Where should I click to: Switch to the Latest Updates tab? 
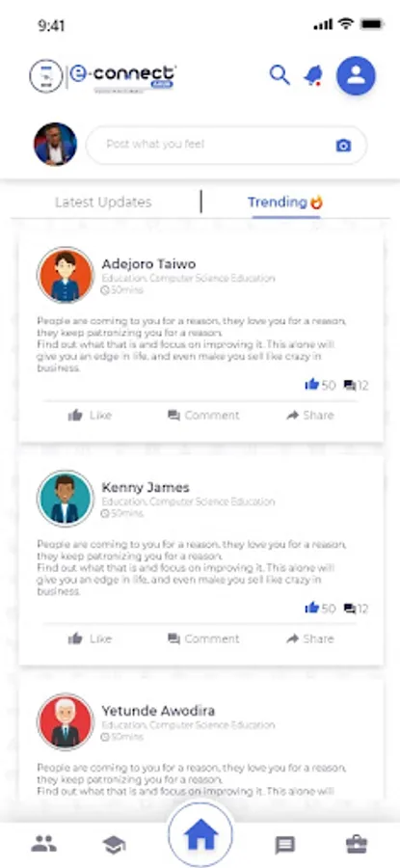[103, 203]
